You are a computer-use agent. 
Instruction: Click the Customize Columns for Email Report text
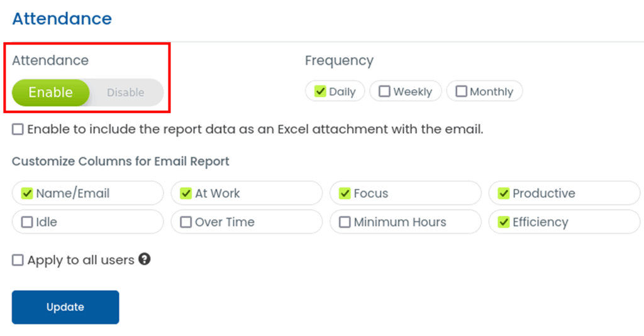coord(120,161)
